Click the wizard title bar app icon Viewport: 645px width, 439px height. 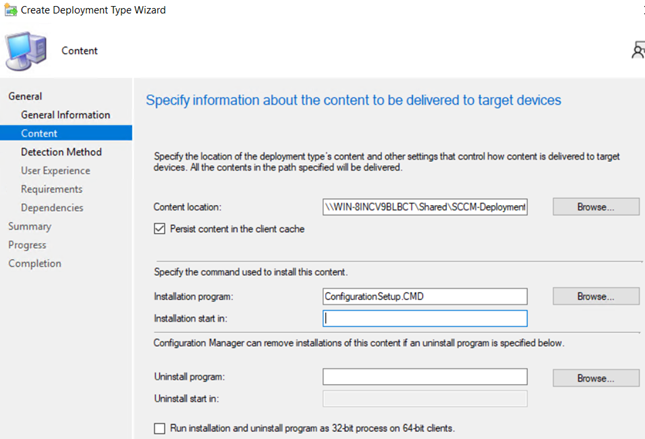(x=10, y=10)
